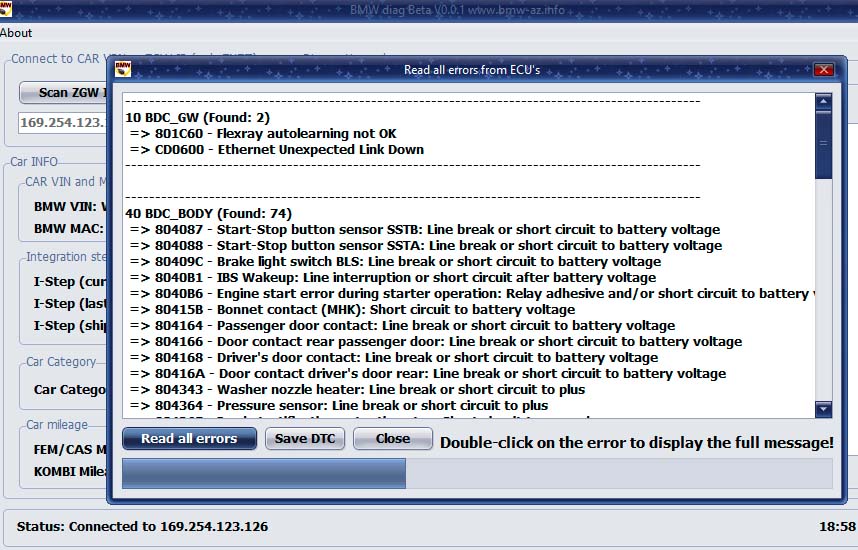Click the scrollbar down arrow
Viewport: 858px width, 550px height.
[x=824, y=409]
